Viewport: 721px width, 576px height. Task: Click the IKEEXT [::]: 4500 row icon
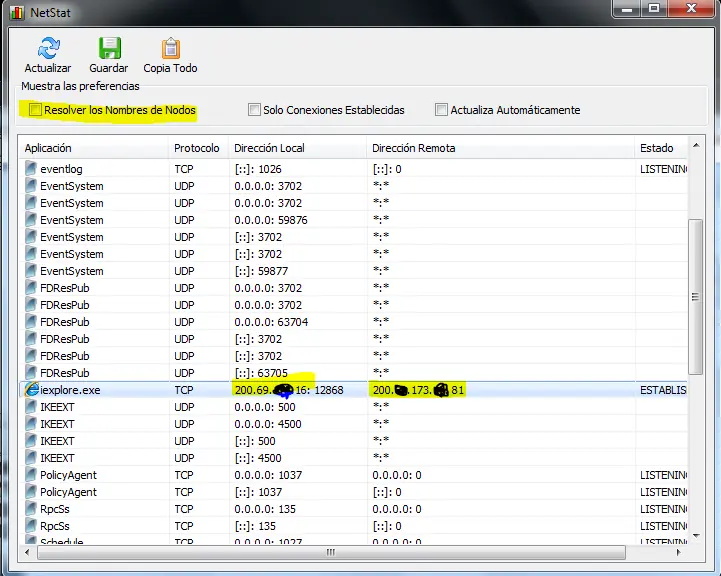31,458
